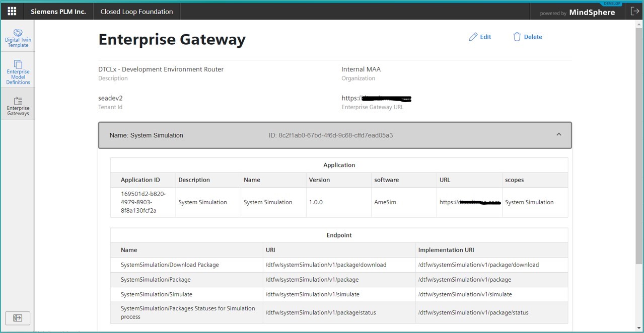Image resolution: width=644 pixels, height=333 pixels.
Task: Click the pencil Edit icon
Action: click(x=473, y=37)
